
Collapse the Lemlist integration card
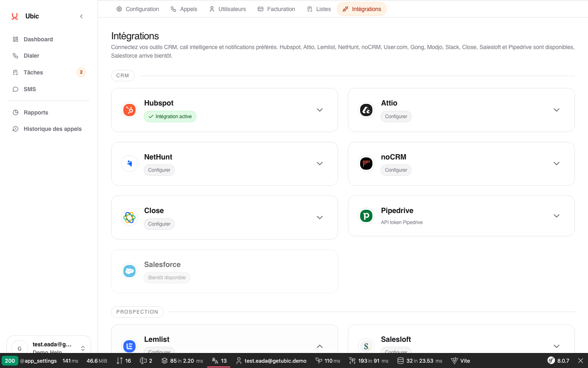click(x=320, y=346)
